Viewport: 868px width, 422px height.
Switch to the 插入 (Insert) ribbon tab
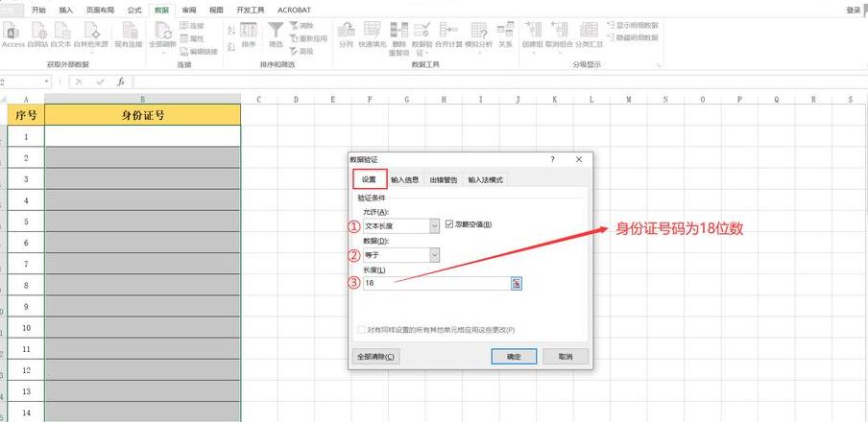66,10
